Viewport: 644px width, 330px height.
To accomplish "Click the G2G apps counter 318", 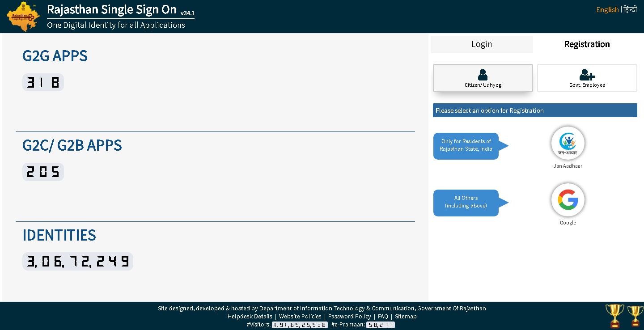I will pyautogui.click(x=43, y=82).
